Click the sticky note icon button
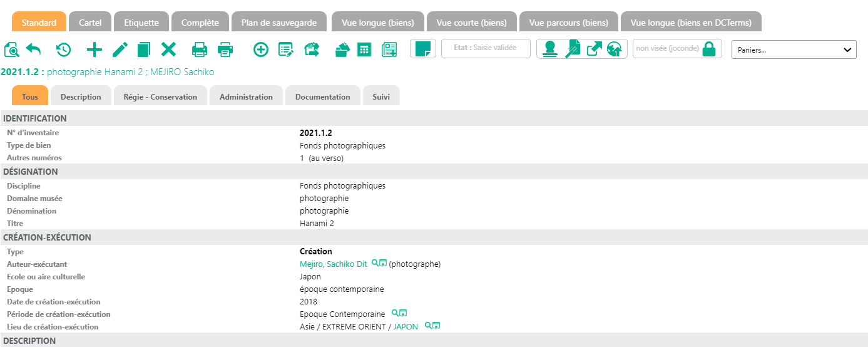 pos(423,49)
